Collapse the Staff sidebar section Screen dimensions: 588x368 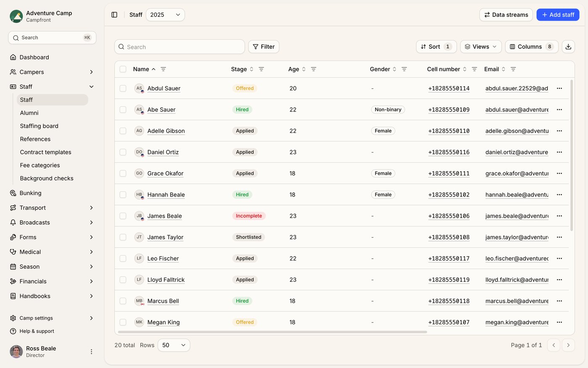pos(91,87)
